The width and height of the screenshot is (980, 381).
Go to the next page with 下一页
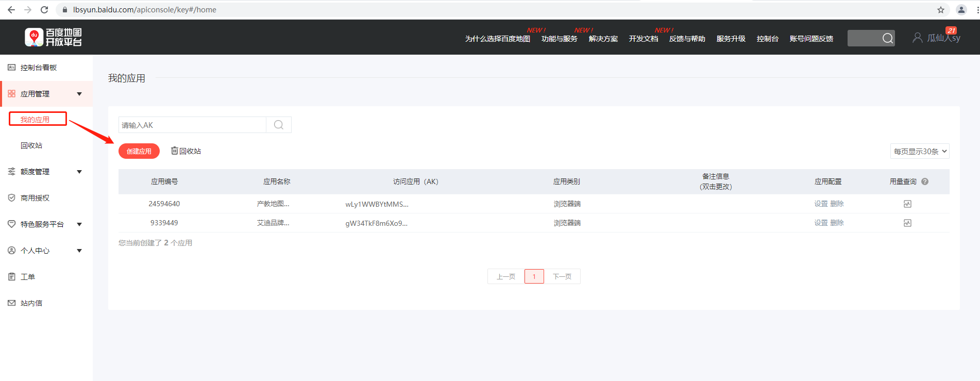(x=562, y=276)
